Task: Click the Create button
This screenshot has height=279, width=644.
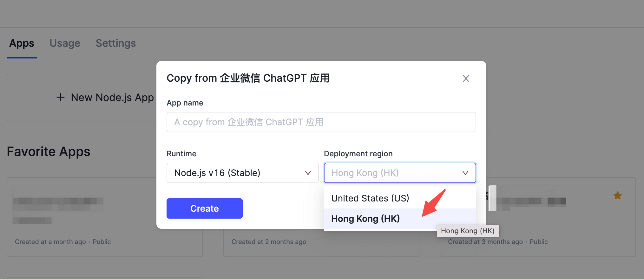Action: [x=205, y=208]
